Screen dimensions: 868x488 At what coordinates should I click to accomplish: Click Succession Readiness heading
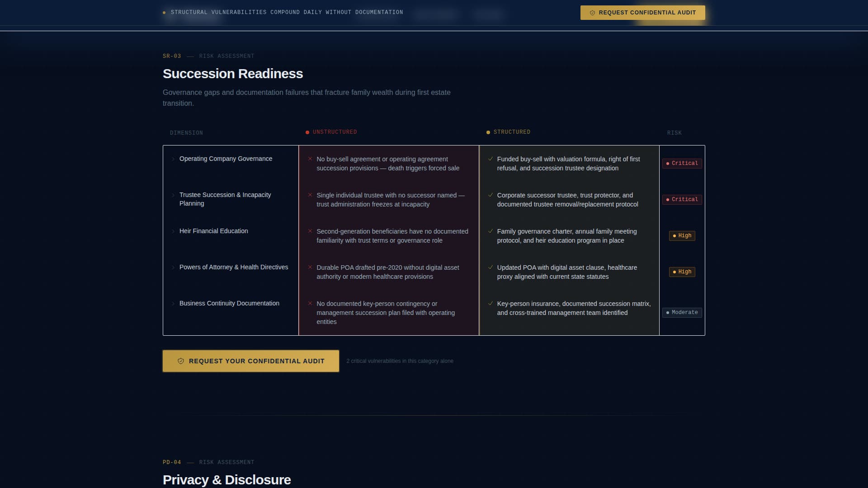[x=233, y=74]
